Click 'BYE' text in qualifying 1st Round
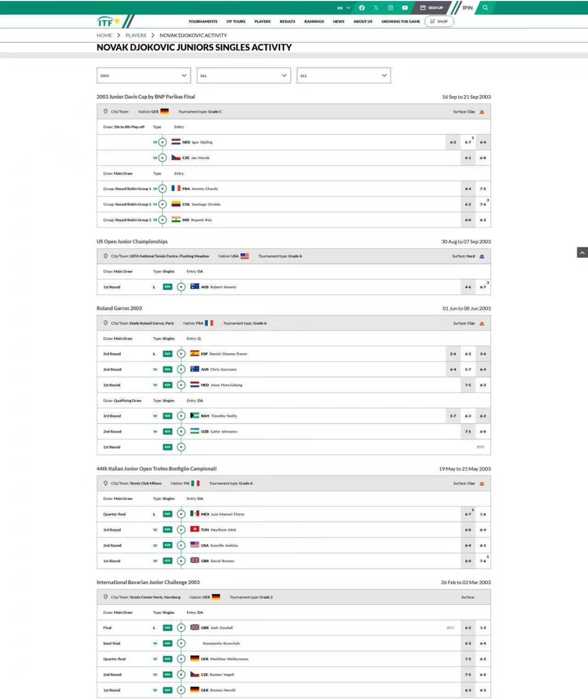 click(x=481, y=447)
